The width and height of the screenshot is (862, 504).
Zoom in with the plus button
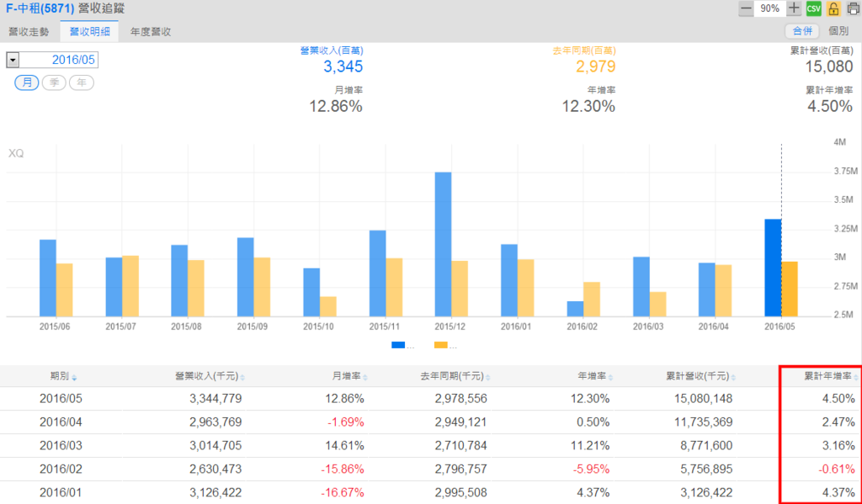pos(793,8)
